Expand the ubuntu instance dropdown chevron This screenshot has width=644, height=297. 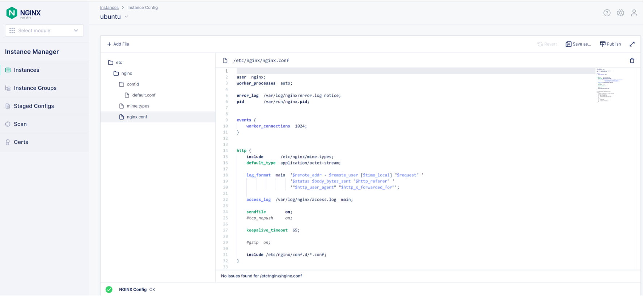click(126, 17)
